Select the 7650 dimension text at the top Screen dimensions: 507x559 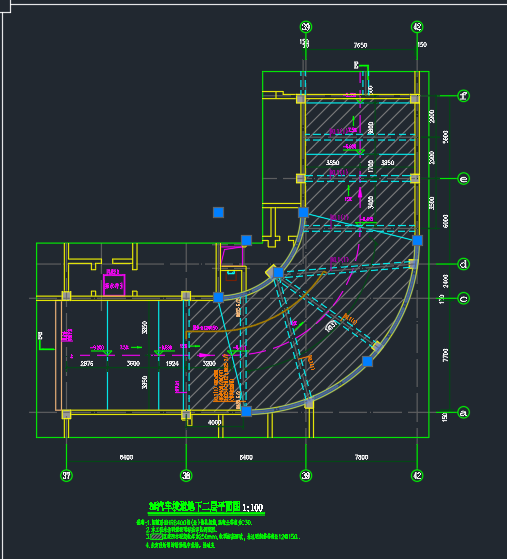click(x=360, y=45)
